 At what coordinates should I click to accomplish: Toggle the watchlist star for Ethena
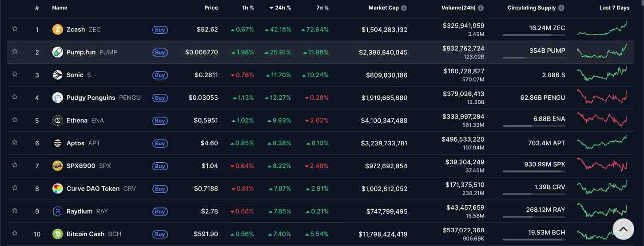(15, 120)
